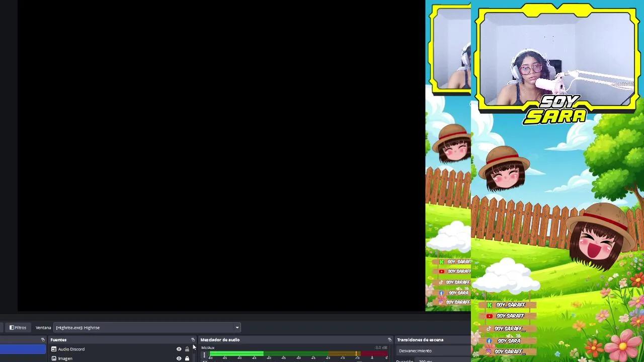Expand the Desvanecimiento transition dropdown

click(434, 350)
